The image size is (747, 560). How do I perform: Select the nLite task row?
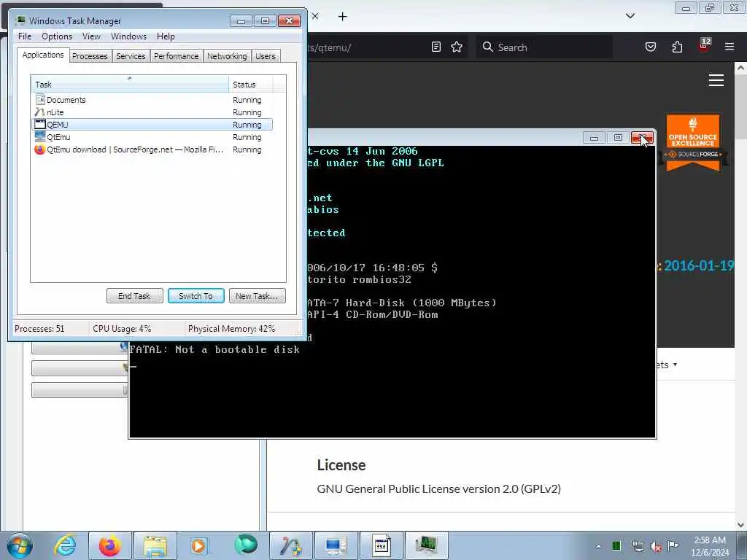(152, 112)
